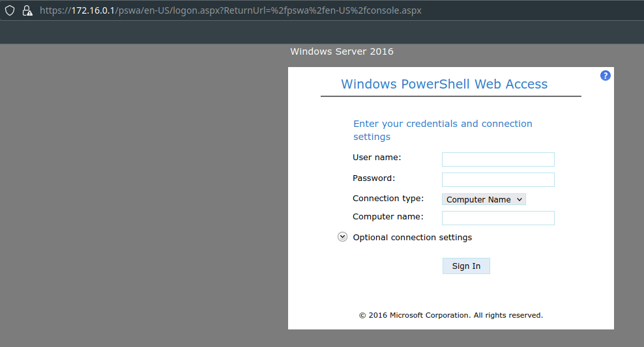
Task: Focus the User name input field
Action: point(498,160)
